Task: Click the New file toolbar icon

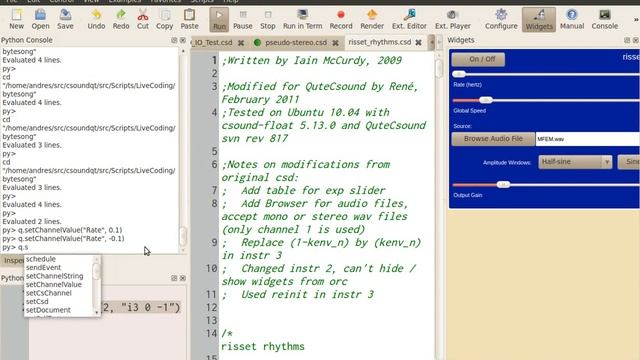Action: coord(16,19)
